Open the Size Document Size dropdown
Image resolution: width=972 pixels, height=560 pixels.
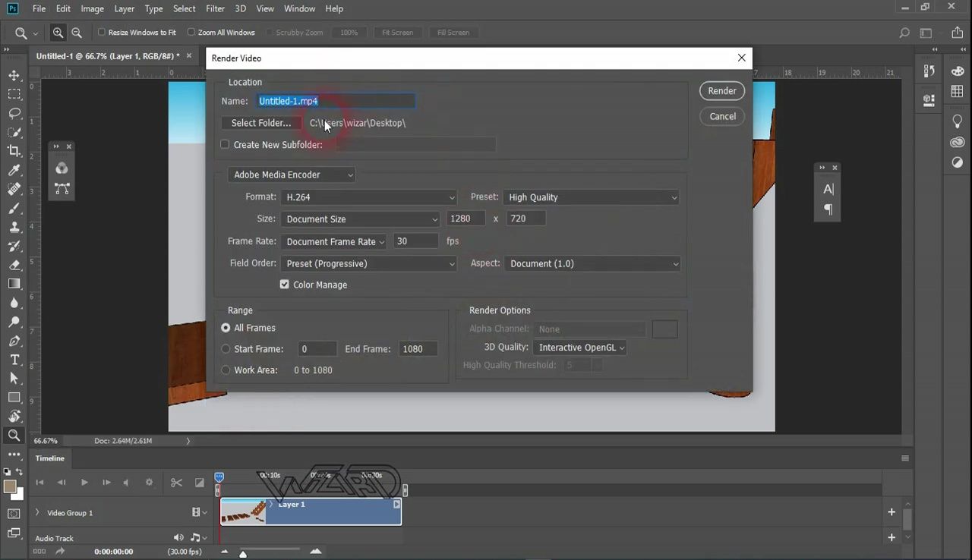tap(361, 219)
